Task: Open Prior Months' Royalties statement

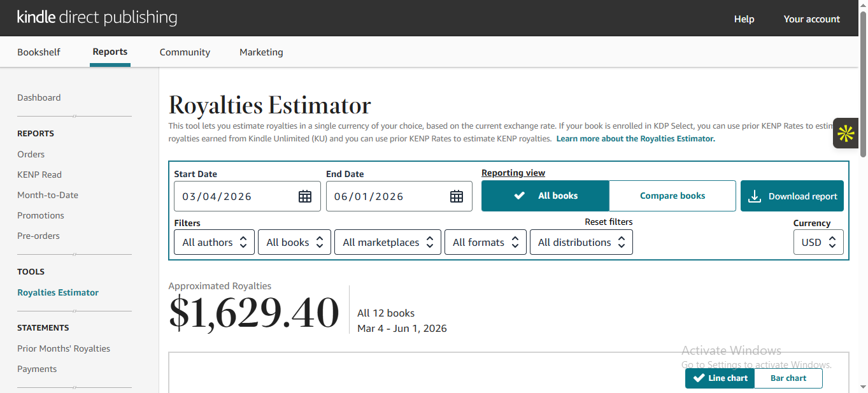Action: pyautogui.click(x=64, y=348)
